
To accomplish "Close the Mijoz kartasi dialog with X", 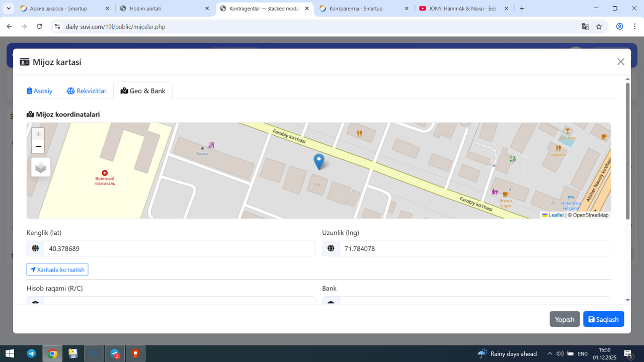I will click(x=620, y=62).
